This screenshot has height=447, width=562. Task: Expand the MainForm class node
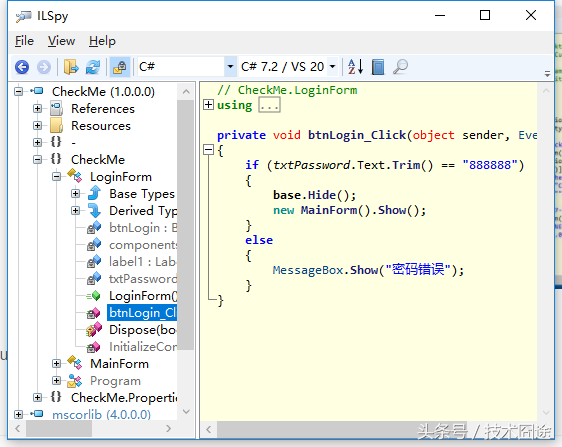(x=57, y=364)
